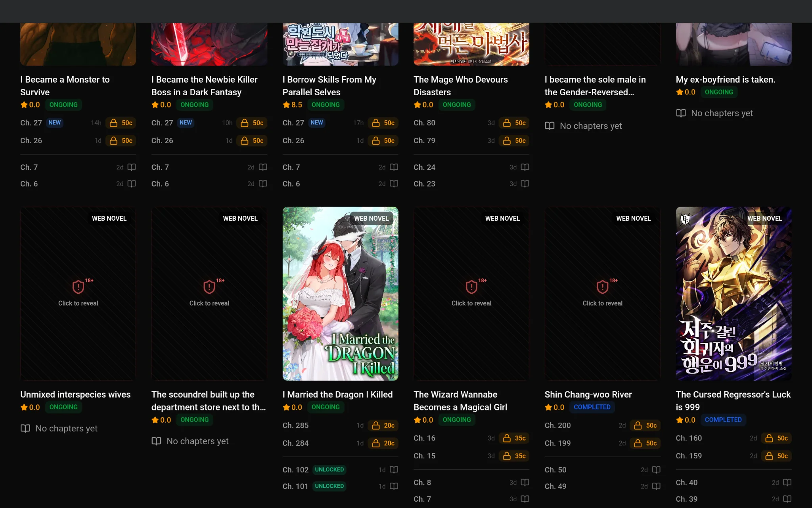Click WEB NOVEL badge on Cursed Regressor cover
Screen dimensions: 812x508
(x=764, y=218)
